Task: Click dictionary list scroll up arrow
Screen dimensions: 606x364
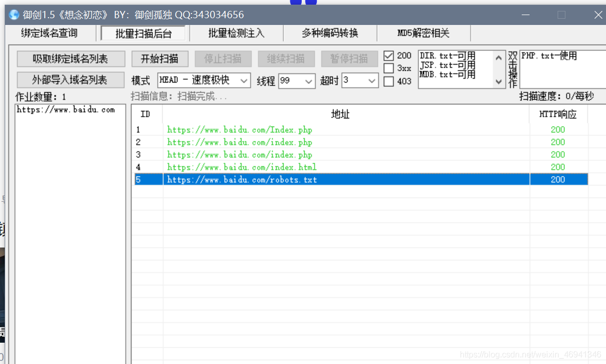Action: click(498, 58)
